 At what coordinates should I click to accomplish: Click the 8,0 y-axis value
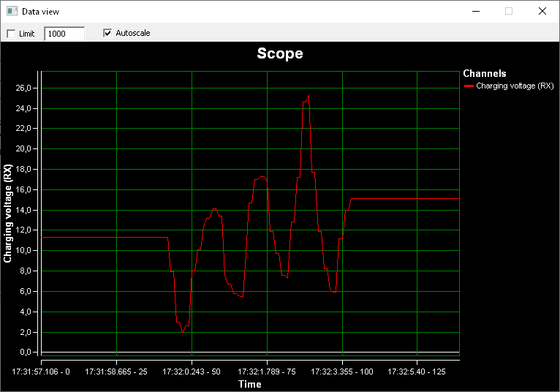[26, 271]
